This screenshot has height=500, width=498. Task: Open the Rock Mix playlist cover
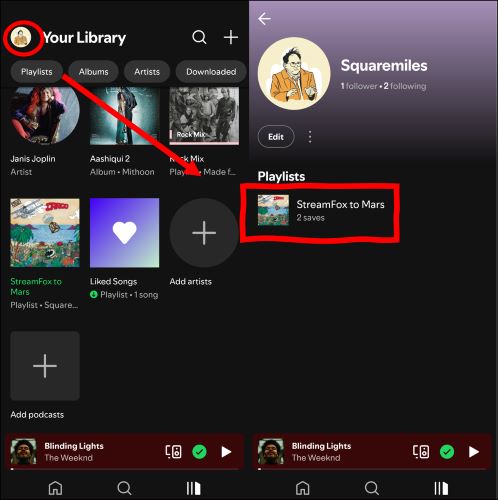click(x=204, y=116)
